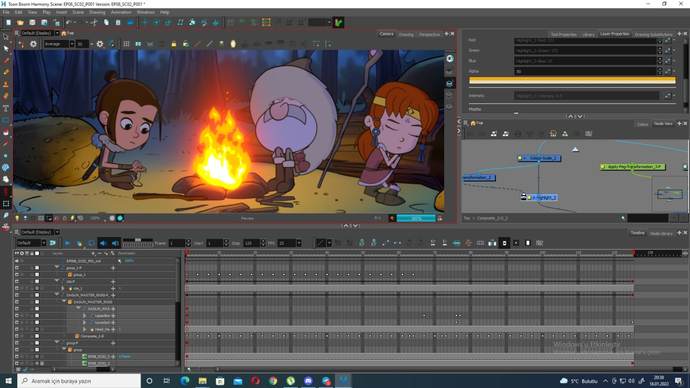Image resolution: width=690 pixels, height=388 pixels.
Task: Toggle the highlighted onion skin button in Timeline toolbar
Action: (x=504, y=243)
